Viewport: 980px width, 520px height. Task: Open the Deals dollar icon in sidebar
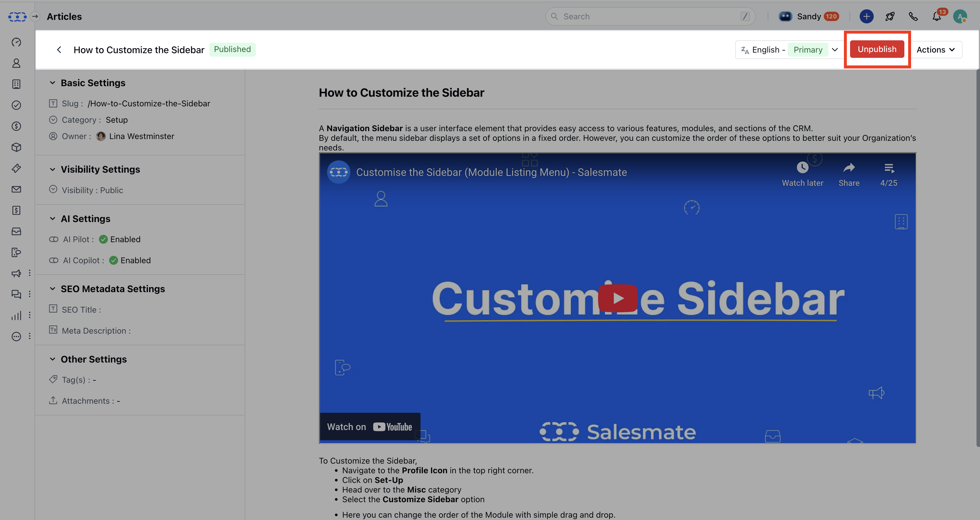pos(16,126)
